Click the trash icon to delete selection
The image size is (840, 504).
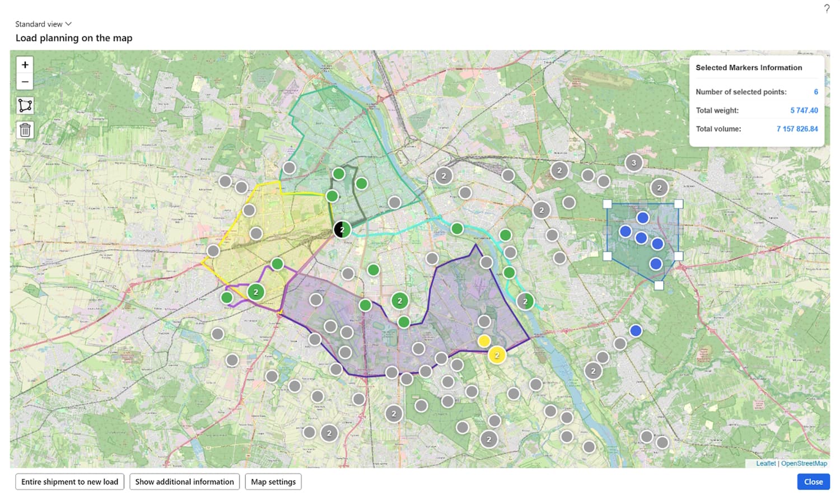[25, 130]
